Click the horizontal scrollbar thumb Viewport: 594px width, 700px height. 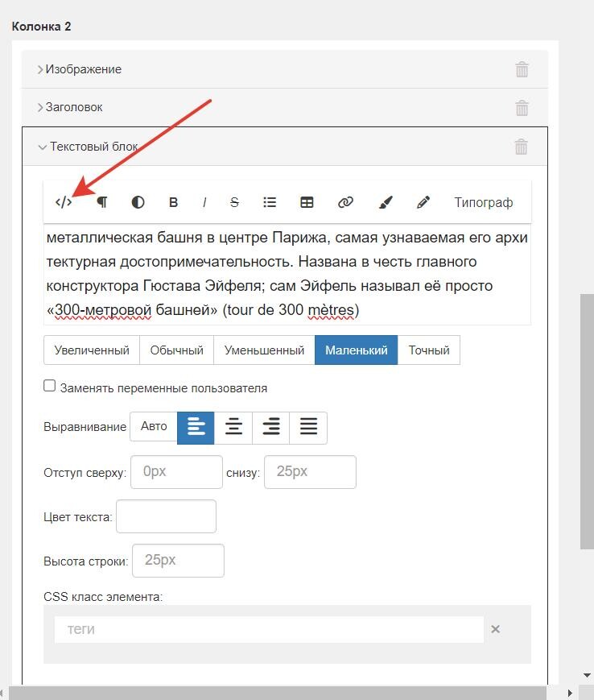point(278,694)
